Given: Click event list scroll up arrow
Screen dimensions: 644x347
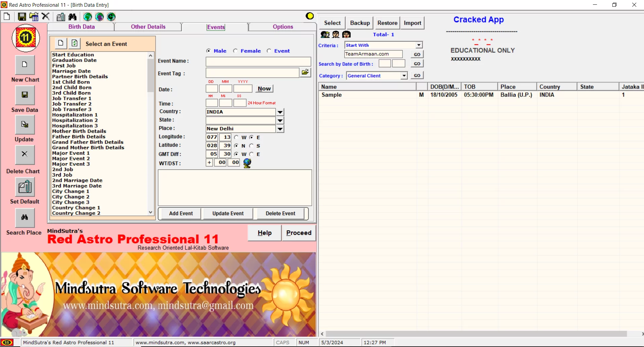Looking at the screenshot, I should pos(151,55).
